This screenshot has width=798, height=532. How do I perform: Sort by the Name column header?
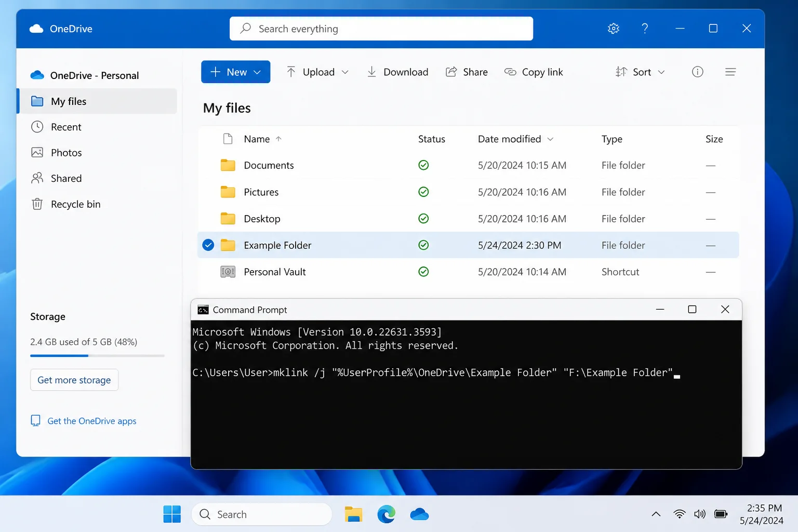coord(262,139)
